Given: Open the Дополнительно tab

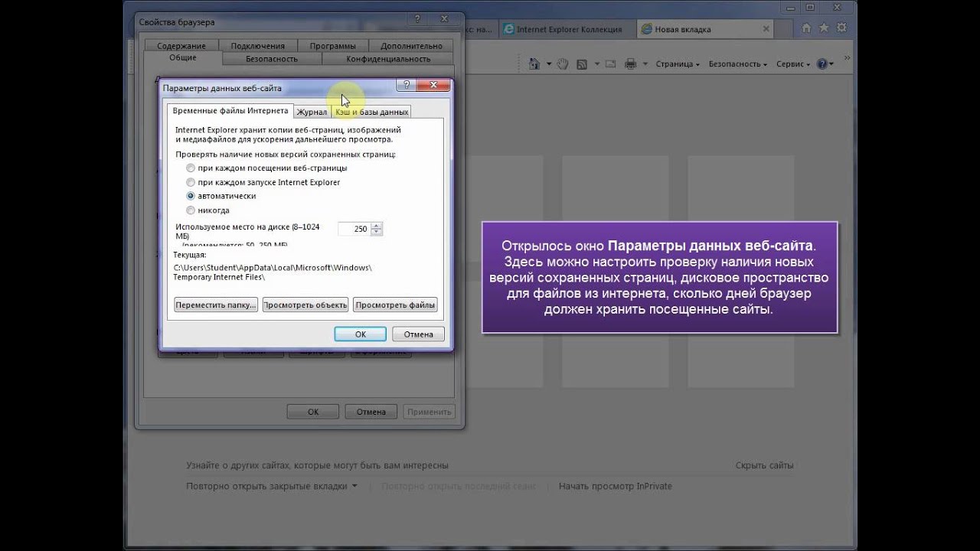Looking at the screenshot, I should tap(411, 46).
